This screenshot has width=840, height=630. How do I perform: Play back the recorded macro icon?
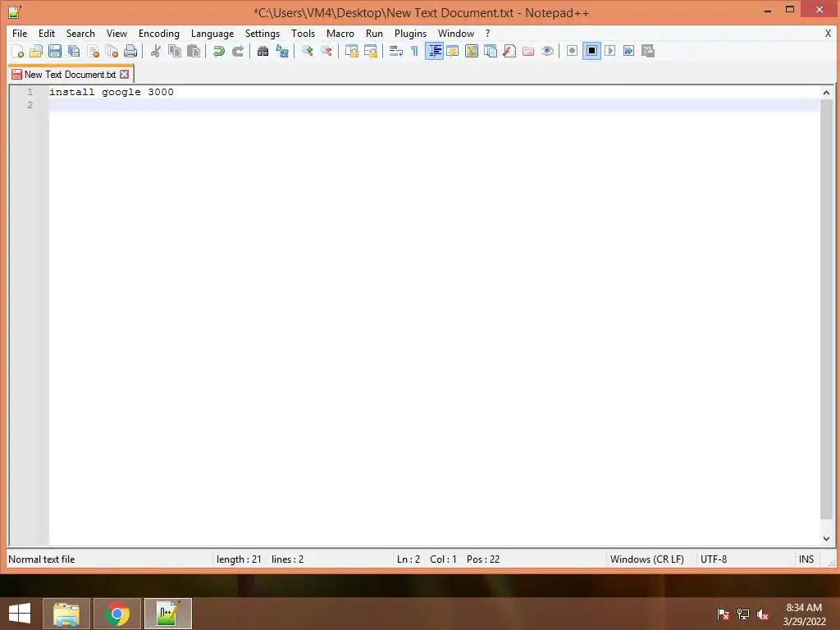[x=610, y=51]
